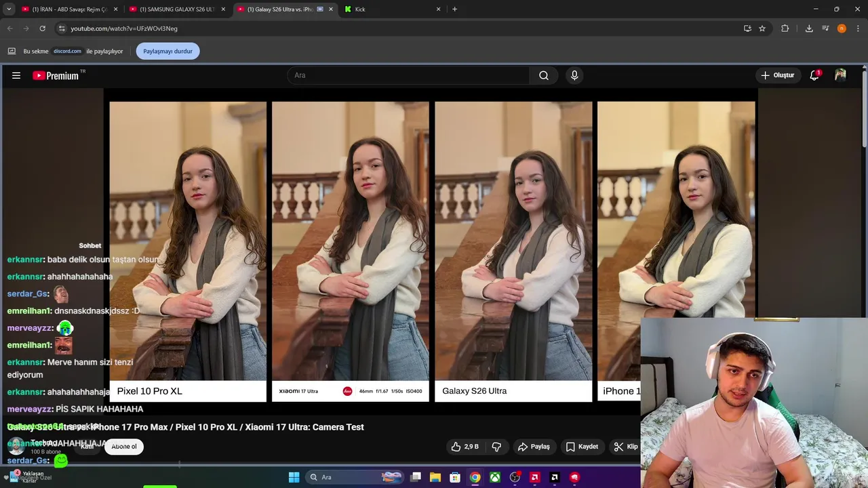Click Oluştur create button
The height and width of the screenshot is (488, 868).
pyautogui.click(x=777, y=75)
